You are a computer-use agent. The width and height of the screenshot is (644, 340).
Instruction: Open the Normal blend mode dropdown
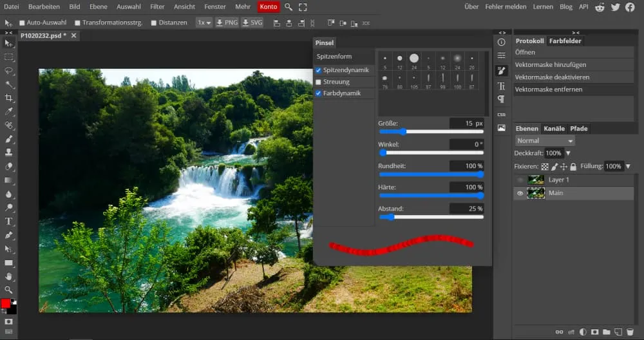(x=545, y=140)
